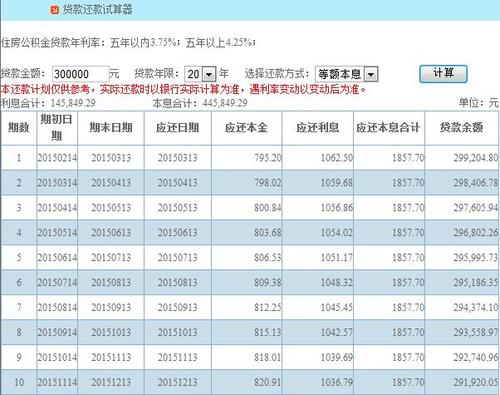Image resolution: width=500 pixels, height=395 pixels.
Task: Click period 9 start date 20151014
Action: pyautogui.click(x=57, y=357)
